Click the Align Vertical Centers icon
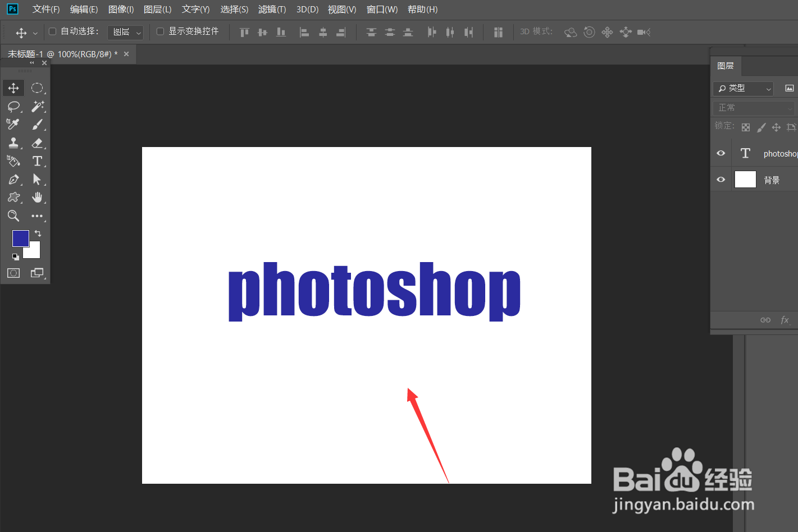The width and height of the screenshot is (798, 532). (262, 32)
